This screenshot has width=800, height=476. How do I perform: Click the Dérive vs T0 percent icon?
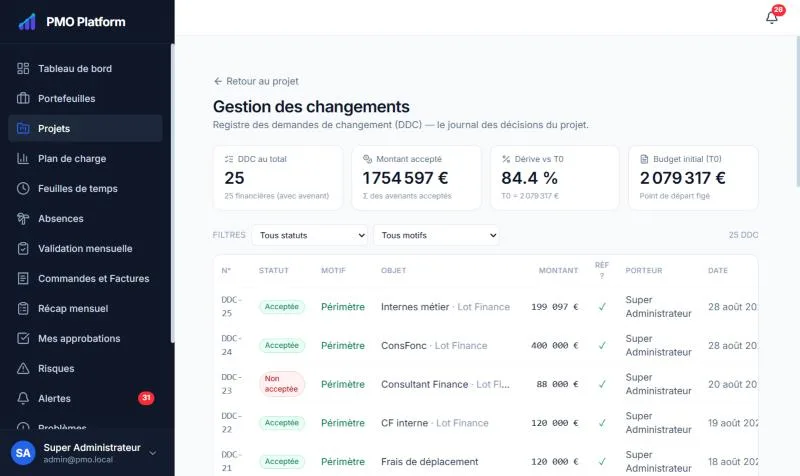point(506,159)
